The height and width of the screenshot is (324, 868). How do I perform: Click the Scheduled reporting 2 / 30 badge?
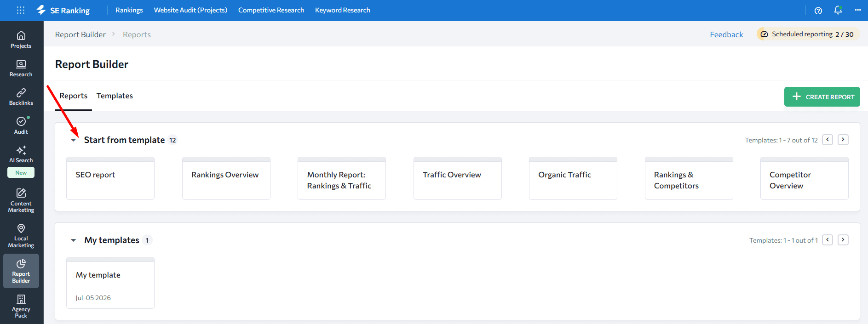(808, 34)
